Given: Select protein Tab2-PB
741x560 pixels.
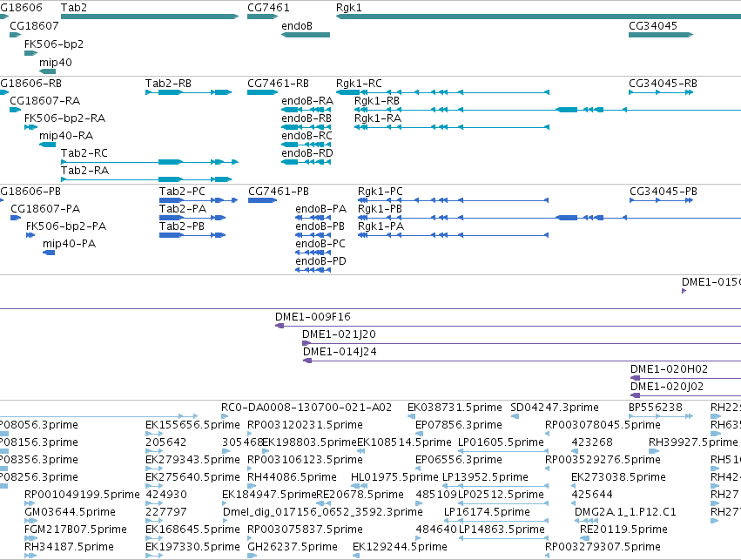Looking at the screenshot, I should (x=181, y=226).
